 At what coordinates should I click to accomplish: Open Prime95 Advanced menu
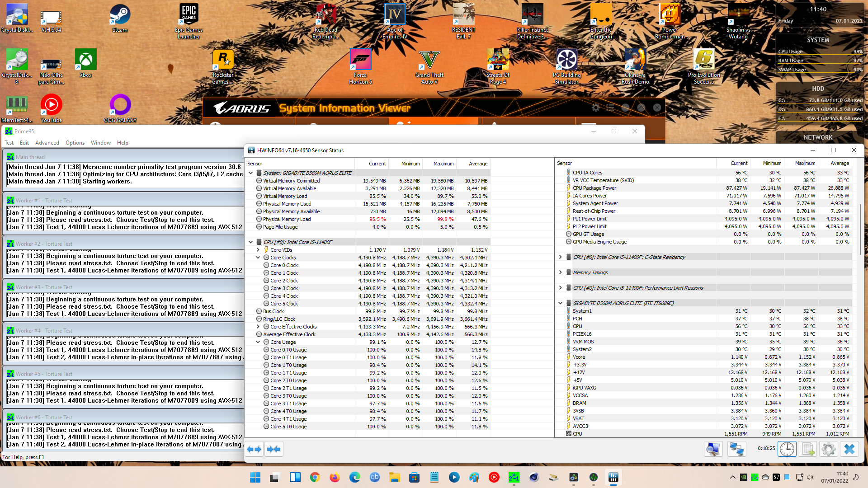47,143
